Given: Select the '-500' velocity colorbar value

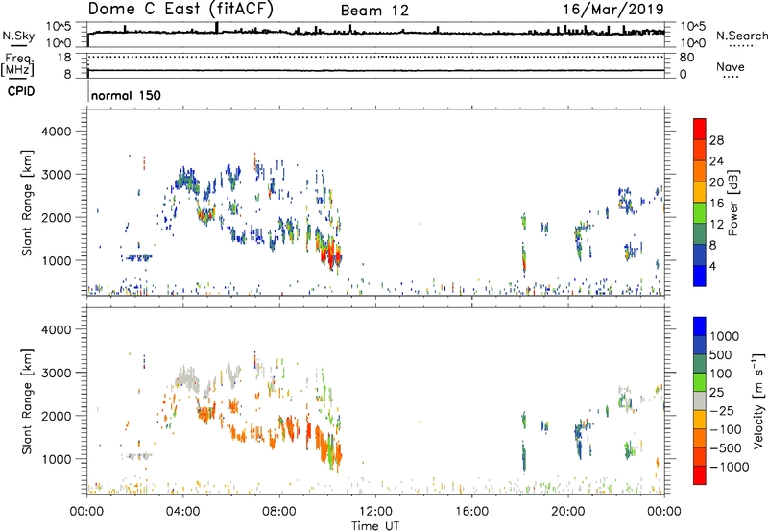Looking at the screenshot, I should pyautogui.click(x=728, y=448).
